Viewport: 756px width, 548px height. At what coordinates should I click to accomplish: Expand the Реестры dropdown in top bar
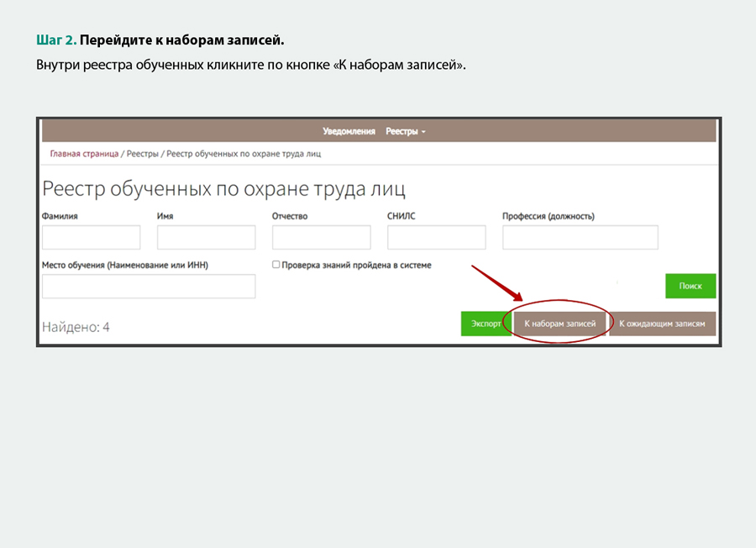click(x=406, y=132)
